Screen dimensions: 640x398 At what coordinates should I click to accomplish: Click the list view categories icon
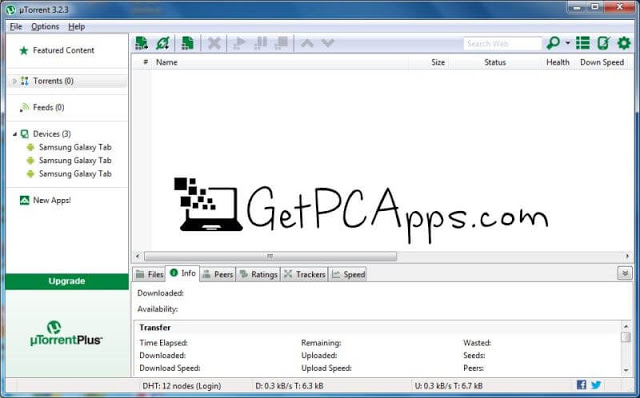tap(582, 43)
